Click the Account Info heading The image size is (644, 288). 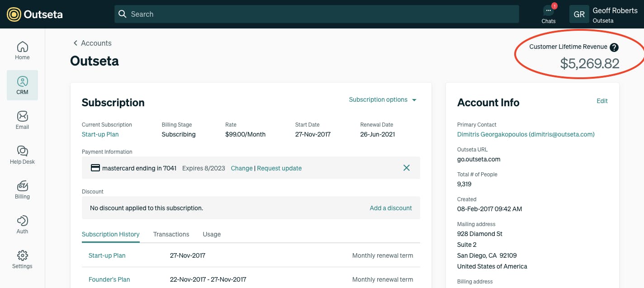point(488,103)
